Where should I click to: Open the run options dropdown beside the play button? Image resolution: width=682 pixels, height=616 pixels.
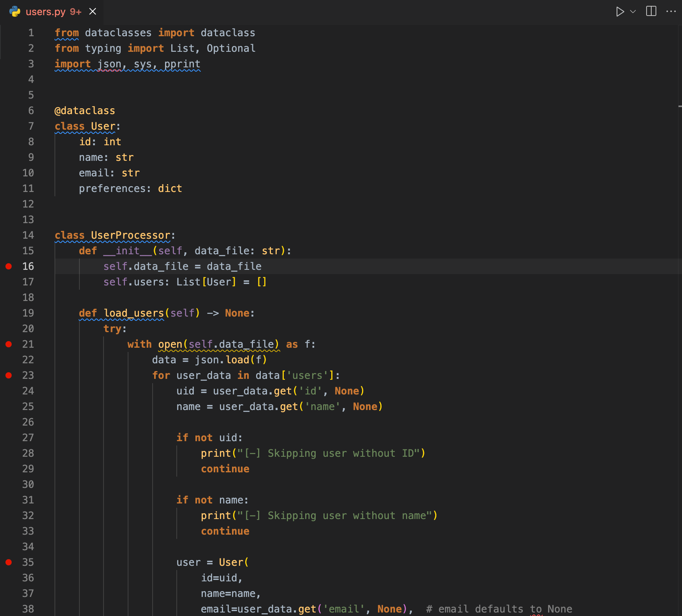tap(632, 12)
